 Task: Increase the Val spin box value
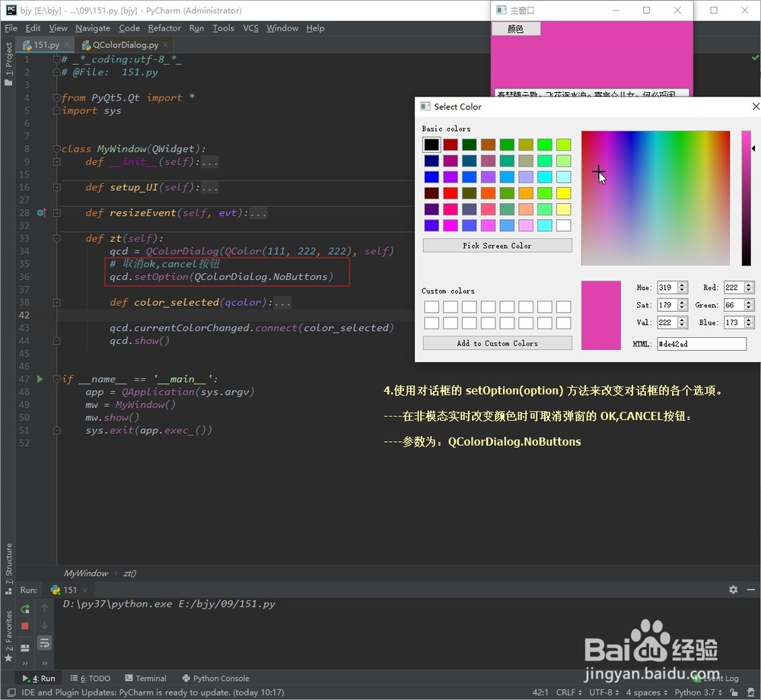coord(682,320)
